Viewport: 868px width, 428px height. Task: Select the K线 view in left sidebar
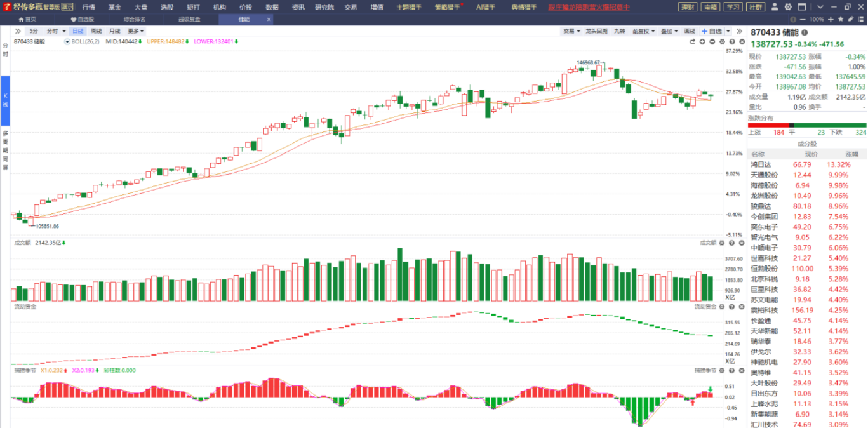[x=5, y=100]
